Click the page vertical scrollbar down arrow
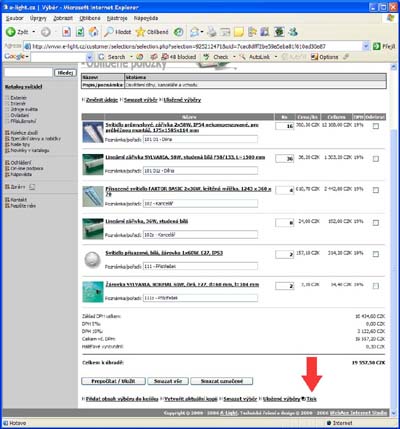 (x=394, y=413)
